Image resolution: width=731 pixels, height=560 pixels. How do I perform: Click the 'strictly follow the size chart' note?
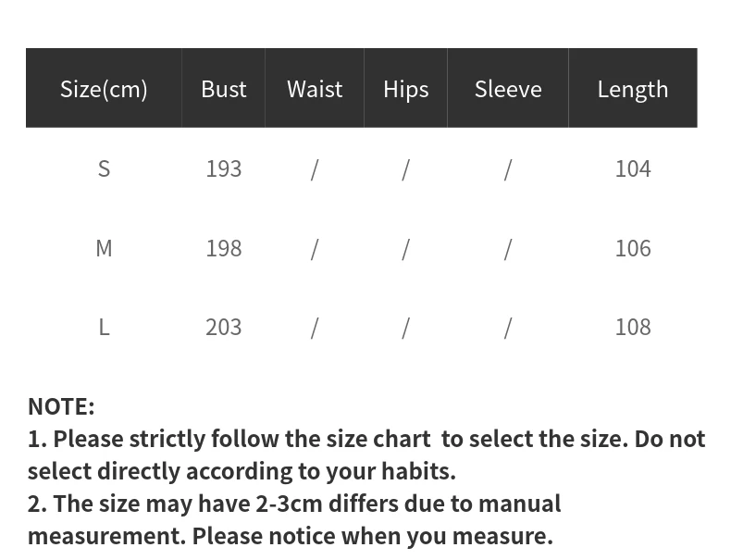pyautogui.click(x=366, y=455)
